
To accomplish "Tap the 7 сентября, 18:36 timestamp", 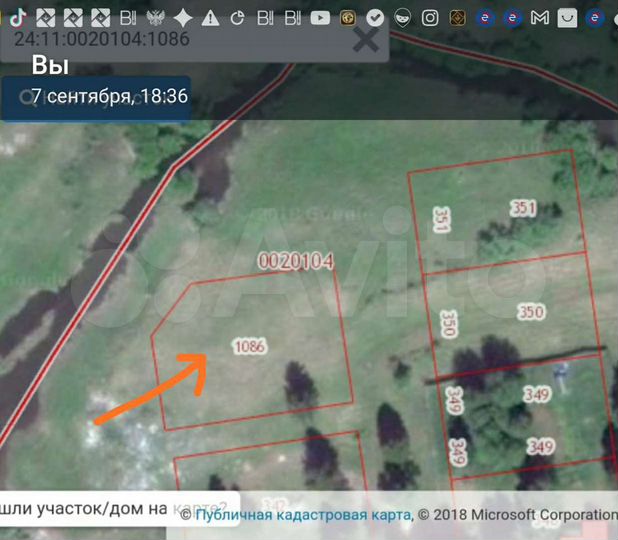I will tap(109, 97).
